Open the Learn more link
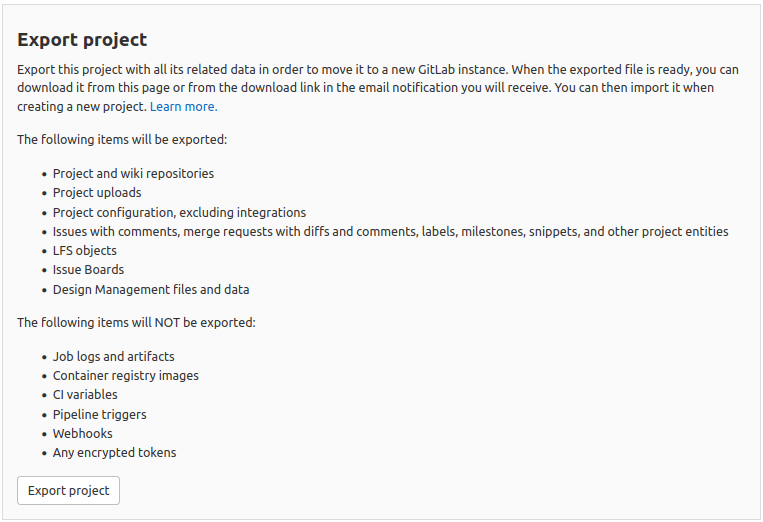 click(183, 106)
